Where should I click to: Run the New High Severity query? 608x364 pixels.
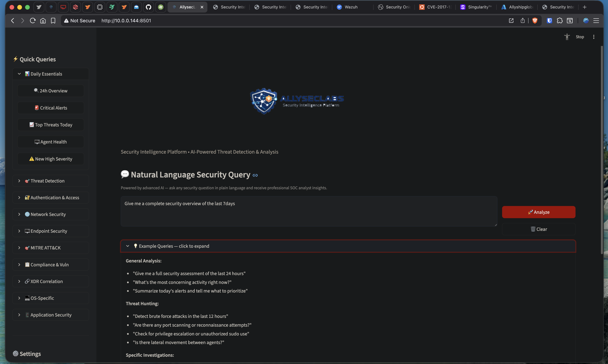click(51, 159)
